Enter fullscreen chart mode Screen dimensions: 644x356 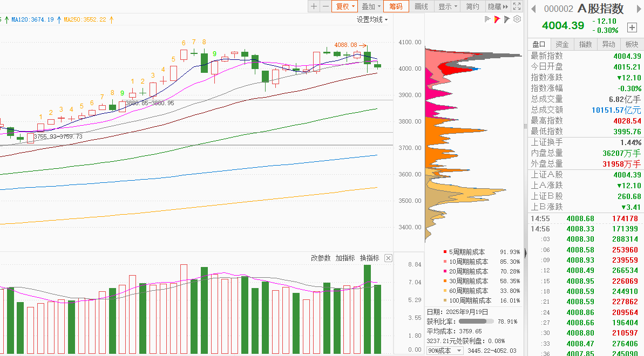click(x=517, y=6)
